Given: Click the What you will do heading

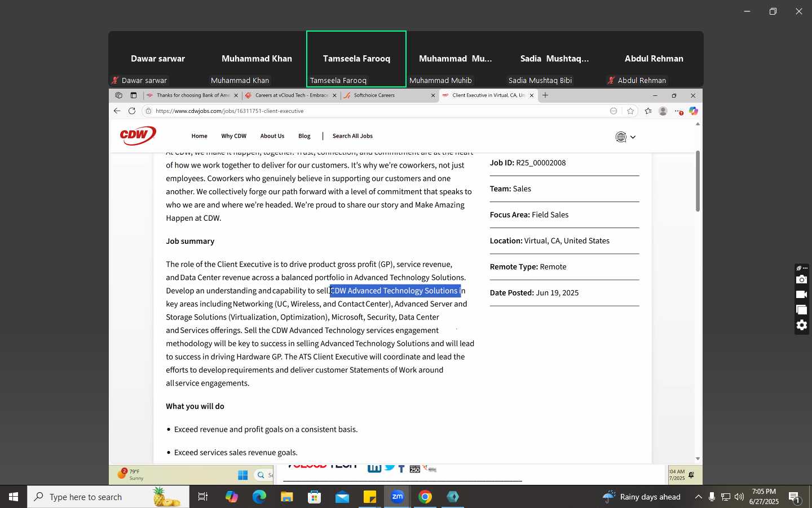Looking at the screenshot, I should [x=195, y=406].
